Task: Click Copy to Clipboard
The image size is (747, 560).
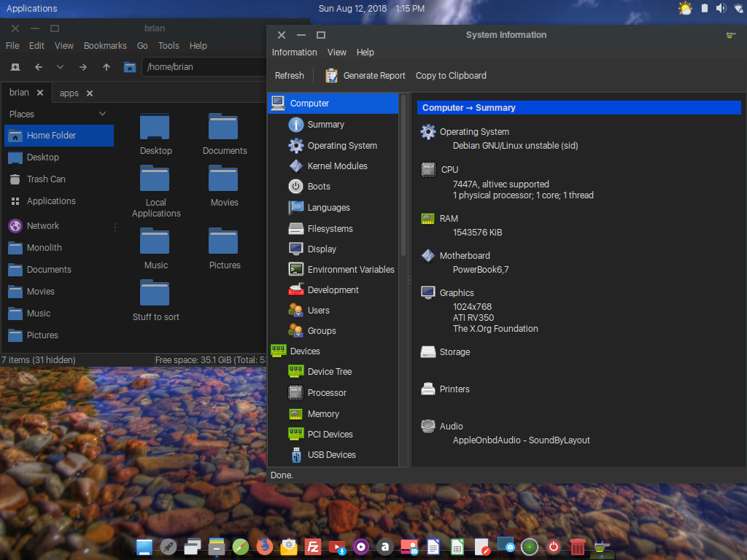Action: (x=450, y=76)
